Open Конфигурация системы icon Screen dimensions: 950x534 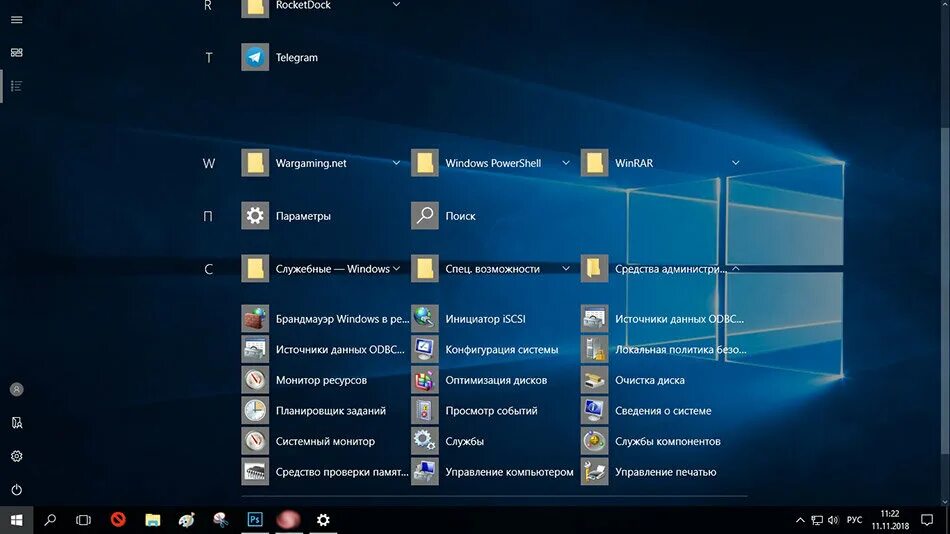(425, 349)
